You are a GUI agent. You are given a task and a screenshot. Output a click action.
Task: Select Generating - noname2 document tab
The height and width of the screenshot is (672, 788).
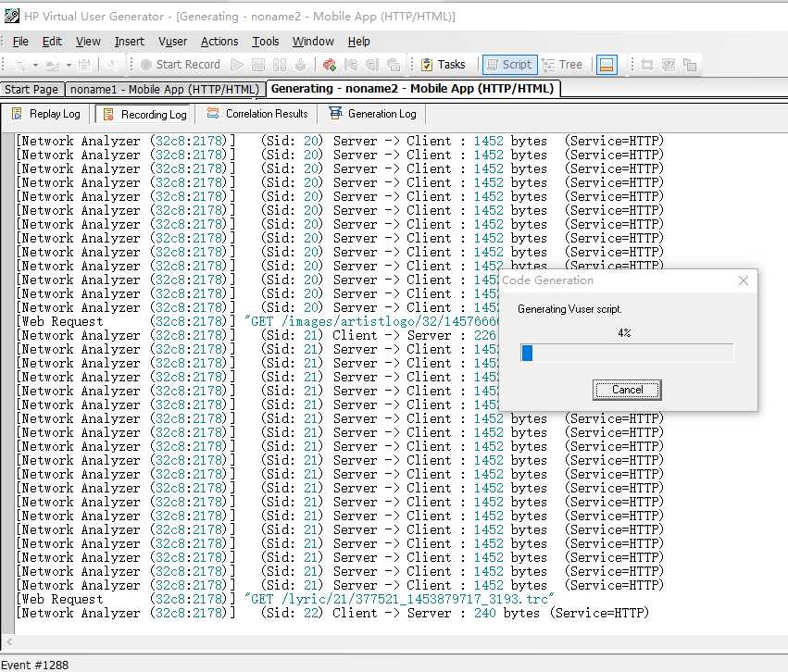[412, 88]
